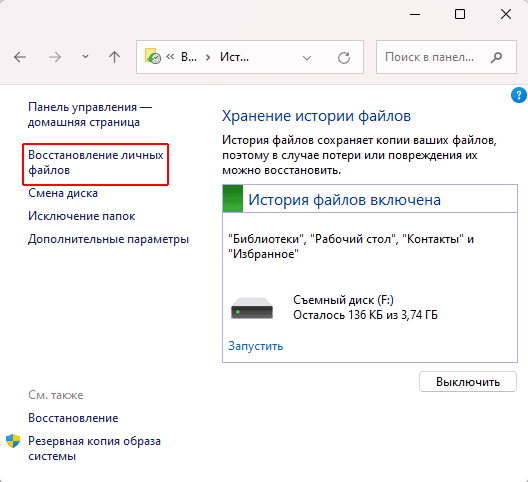Open help via the blue question icon
The height and width of the screenshot is (482, 528).
pos(519,95)
